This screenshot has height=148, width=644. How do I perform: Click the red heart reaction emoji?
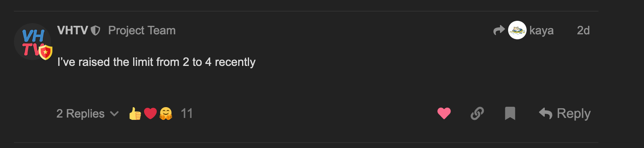(x=150, y=114)
